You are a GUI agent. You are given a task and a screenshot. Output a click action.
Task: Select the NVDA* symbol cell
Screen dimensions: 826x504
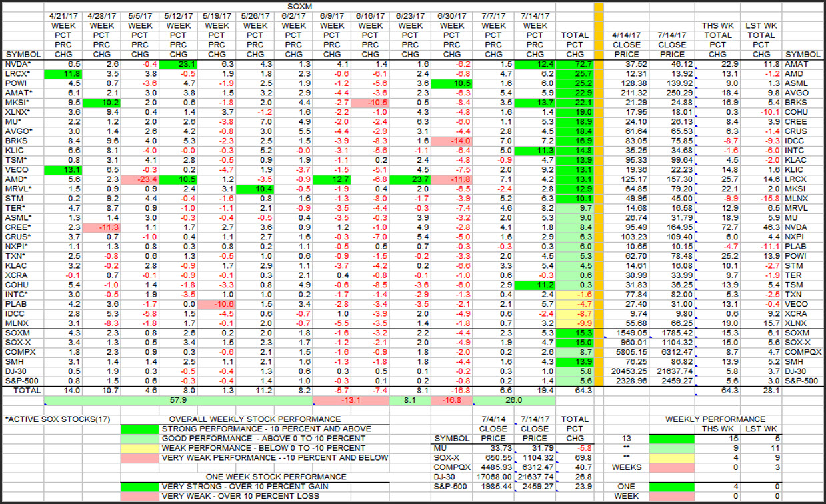pos(23,63)
